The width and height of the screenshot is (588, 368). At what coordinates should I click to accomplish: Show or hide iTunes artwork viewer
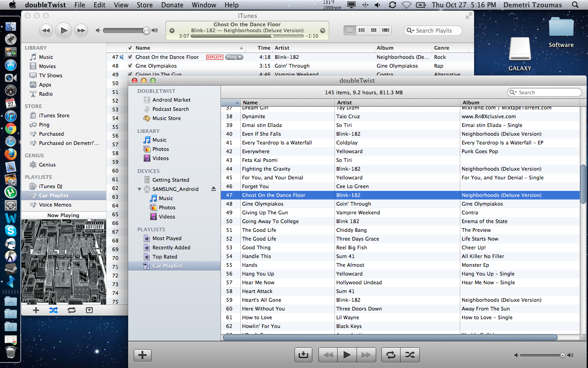click(89, 310)
